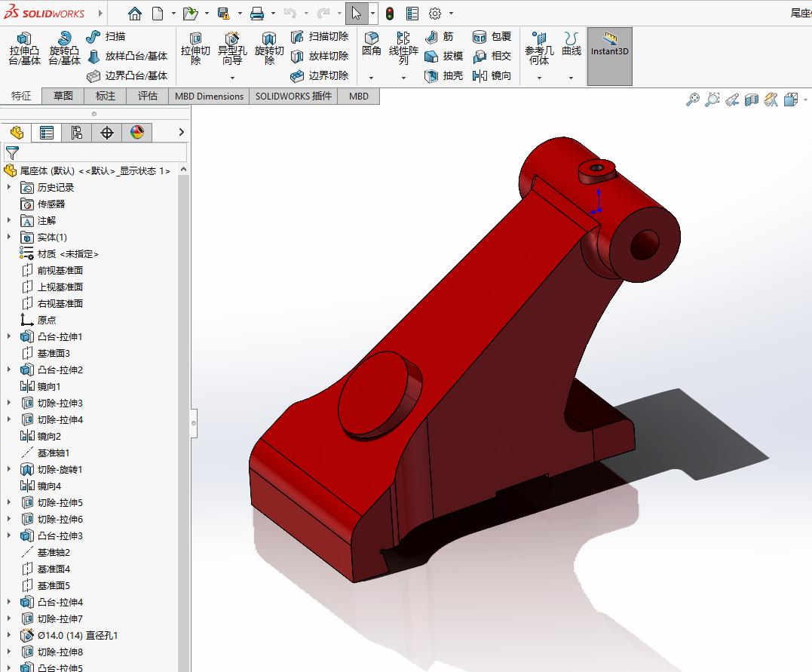
Task: Open dropdown under Hole Wizard
Action: point(232,78)
